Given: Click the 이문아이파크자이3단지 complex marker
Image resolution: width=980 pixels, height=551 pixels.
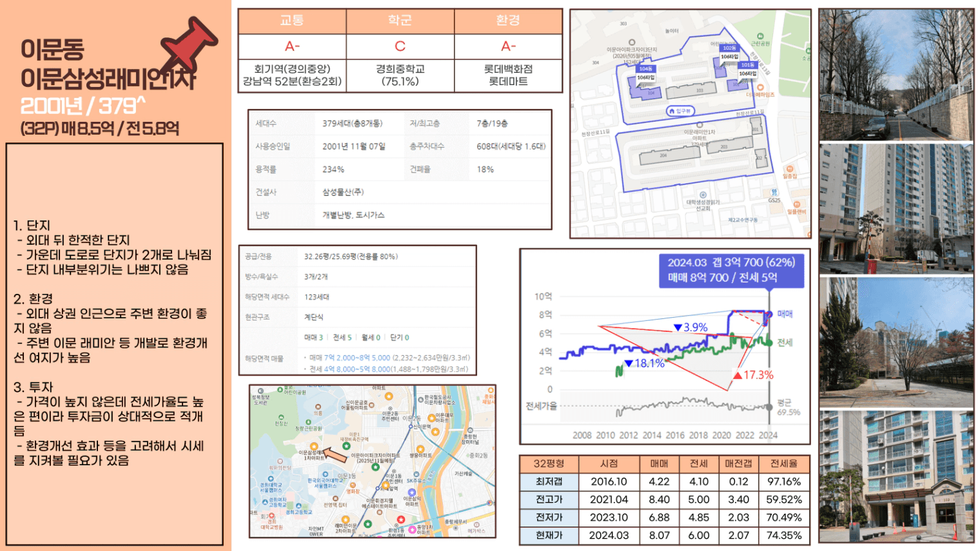Looking at the screenshot, I should (x=632, y=43).
